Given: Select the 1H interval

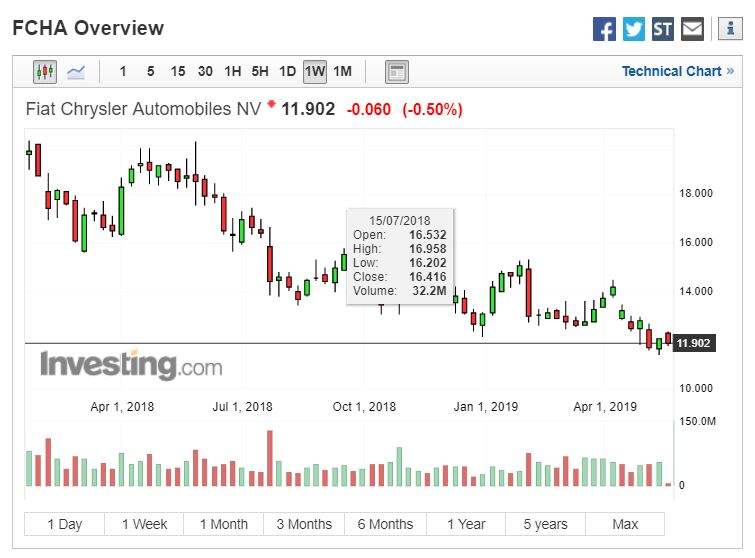Looking at the screenshot, I should 233,71.
